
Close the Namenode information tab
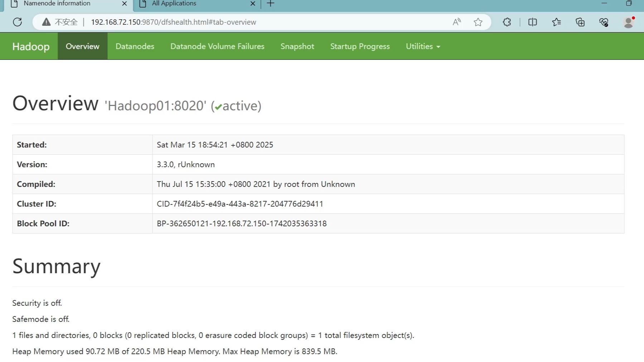click(x=125, y=4)
